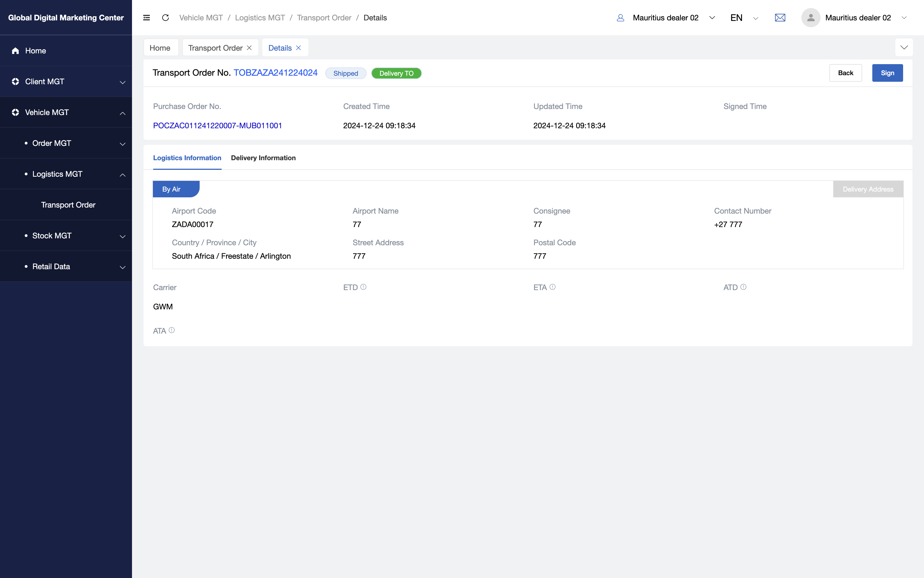Click the Shipped status badge
This screenshot has height=578, width=924.
click(346, 73)
